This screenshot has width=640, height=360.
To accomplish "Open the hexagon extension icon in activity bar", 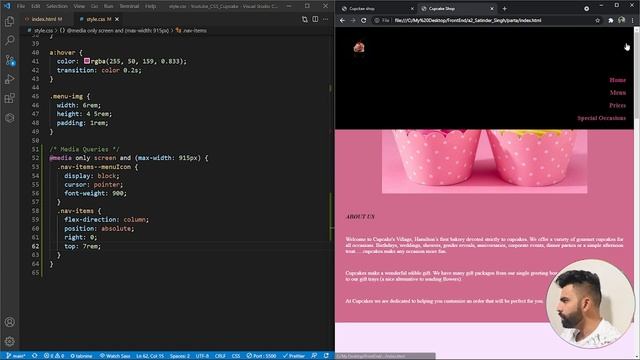I will click(x=9, y=118).
